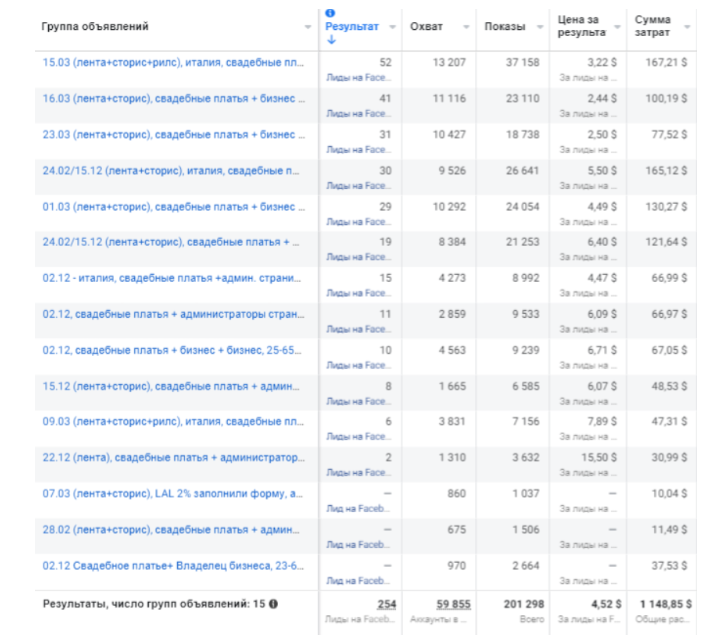Open ad set 22.12 (лента), свадебные платья
707x642 pixels.
173,457
